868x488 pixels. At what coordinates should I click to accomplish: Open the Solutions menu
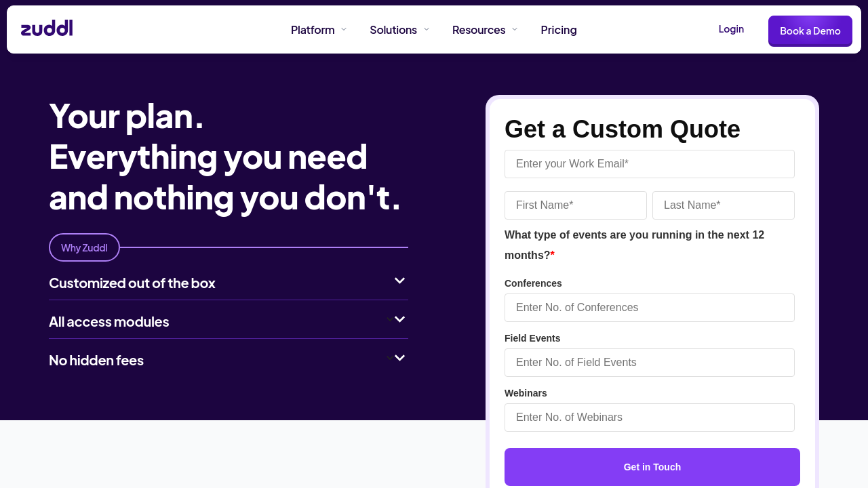coord(393,30)
